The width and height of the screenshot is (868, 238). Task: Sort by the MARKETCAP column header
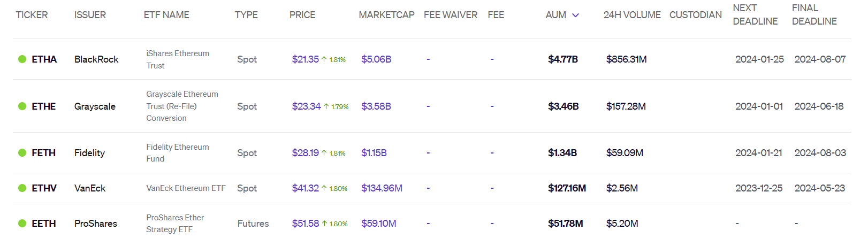386,15
